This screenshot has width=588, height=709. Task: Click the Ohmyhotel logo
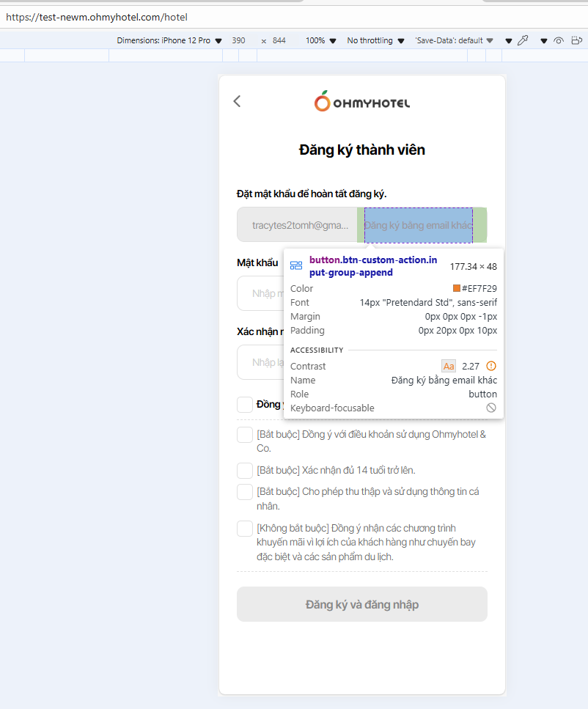(x=362, y=102)
